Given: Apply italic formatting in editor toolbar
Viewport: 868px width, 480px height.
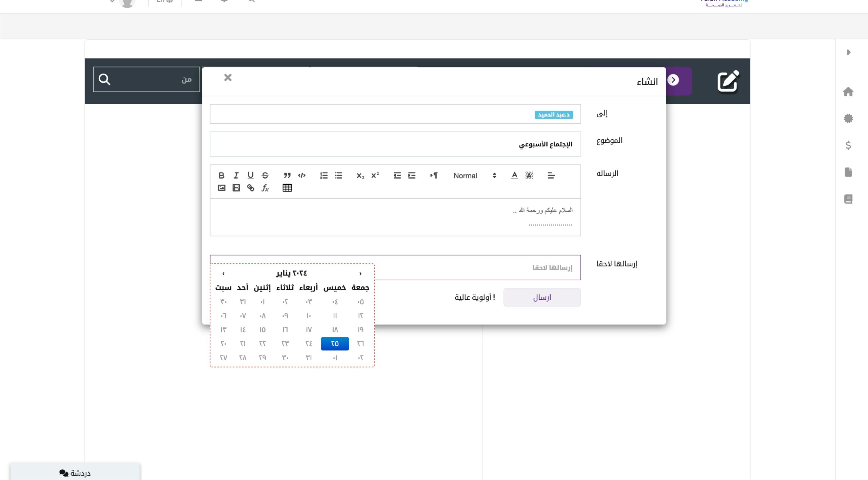Looking at the screenshot, I should [236, 175].
